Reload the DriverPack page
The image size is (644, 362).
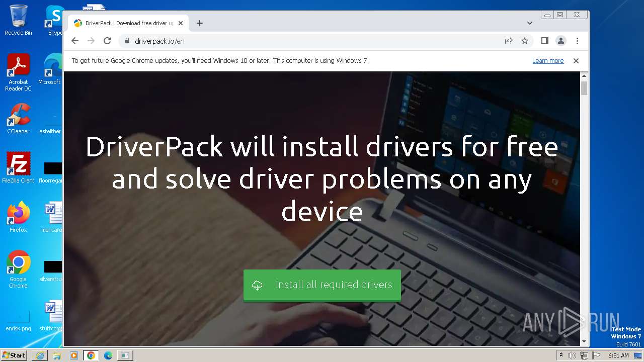pyautogui.click(x=107, y=41)
